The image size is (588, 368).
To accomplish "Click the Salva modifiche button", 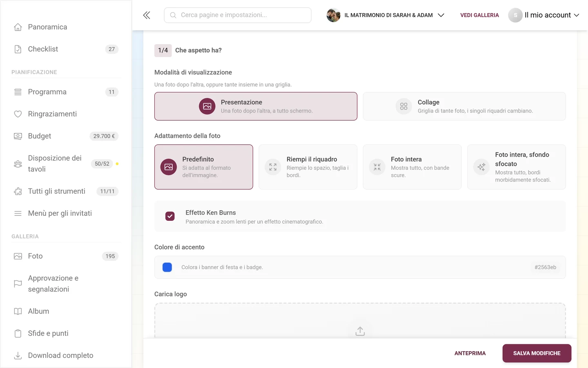I will [537, 353].
